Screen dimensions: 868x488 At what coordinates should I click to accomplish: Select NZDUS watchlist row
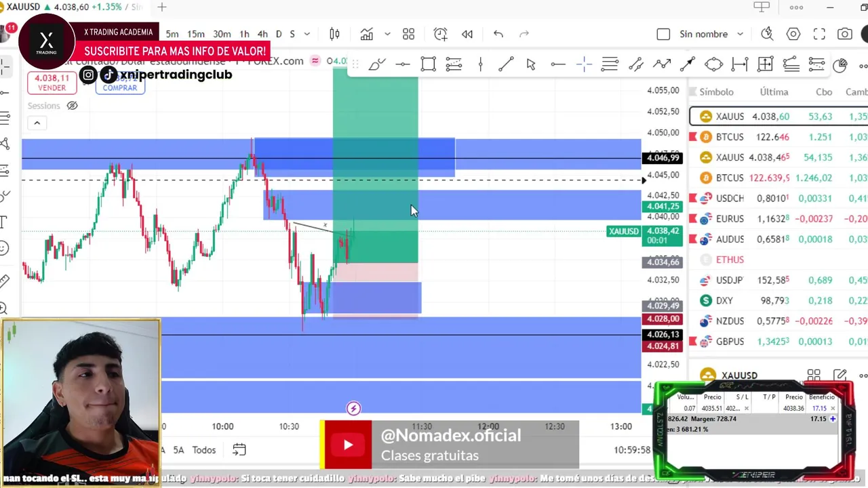[778, 321]
